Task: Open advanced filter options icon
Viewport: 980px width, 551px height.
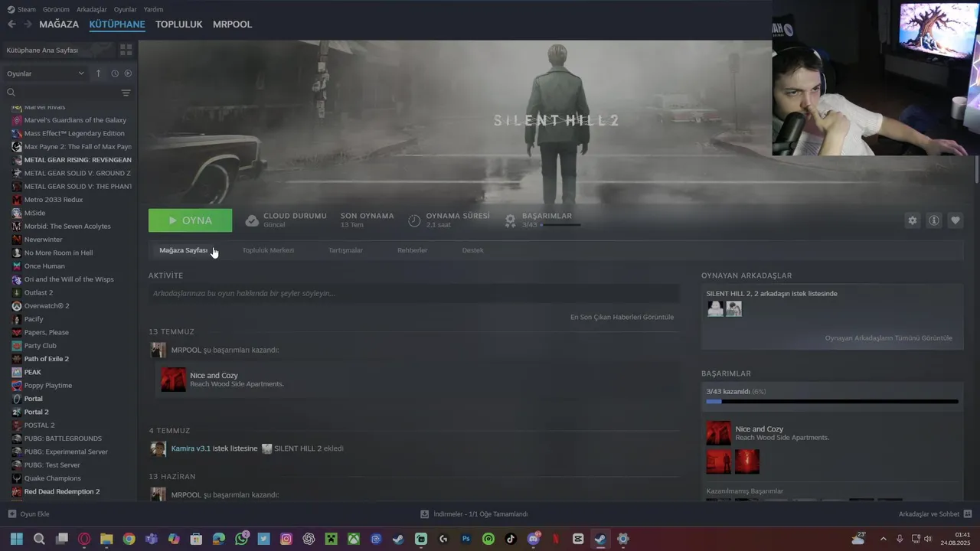Action: pos(126,93)
